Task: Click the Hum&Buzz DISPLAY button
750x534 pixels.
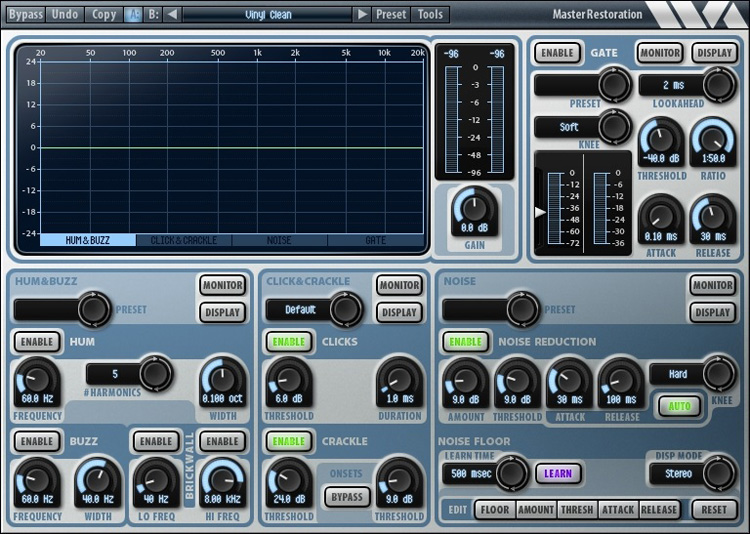Action: 222,312
